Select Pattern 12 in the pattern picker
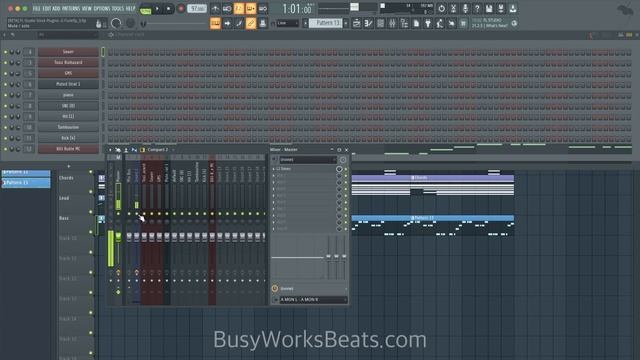The image size is (640, 360). [26, 173]
